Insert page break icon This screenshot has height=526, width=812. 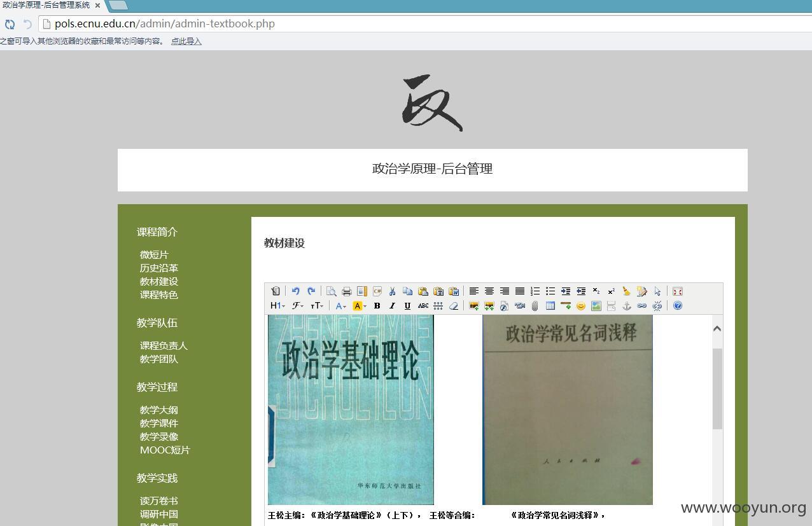[x=611, y=306]
